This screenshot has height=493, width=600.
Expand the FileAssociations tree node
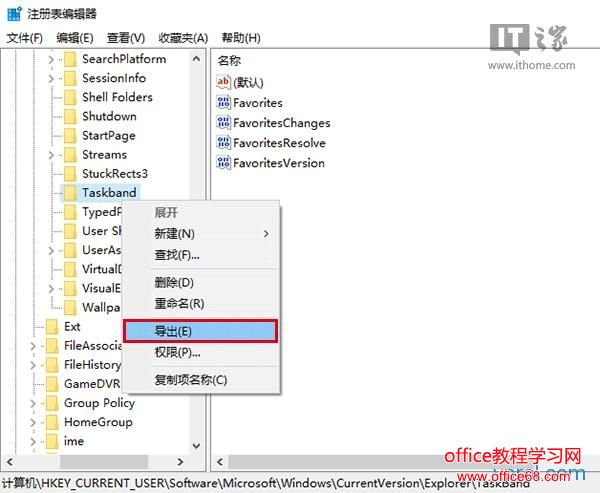click(x=33, y=346)
